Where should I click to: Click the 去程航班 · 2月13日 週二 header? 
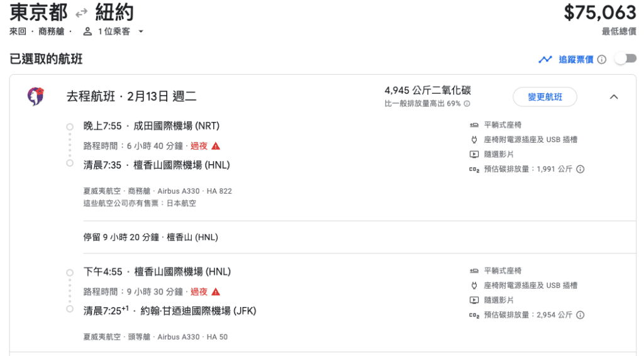point(131,96)
